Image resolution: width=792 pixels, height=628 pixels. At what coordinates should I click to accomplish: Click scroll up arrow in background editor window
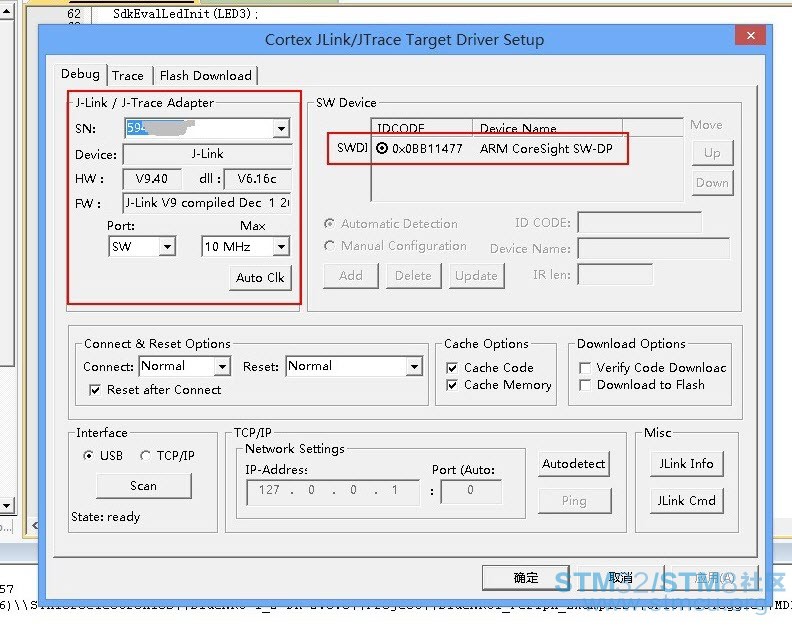click(x=7, y=10)
